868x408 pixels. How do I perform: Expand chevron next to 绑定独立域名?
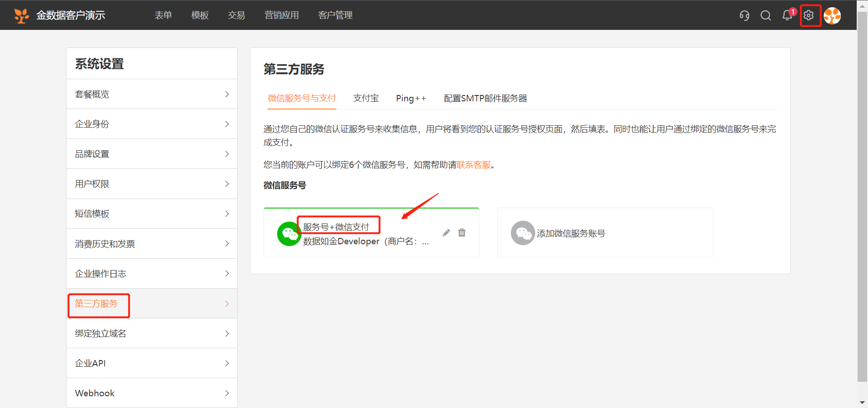pyautogui.click(x=227, y=333)
